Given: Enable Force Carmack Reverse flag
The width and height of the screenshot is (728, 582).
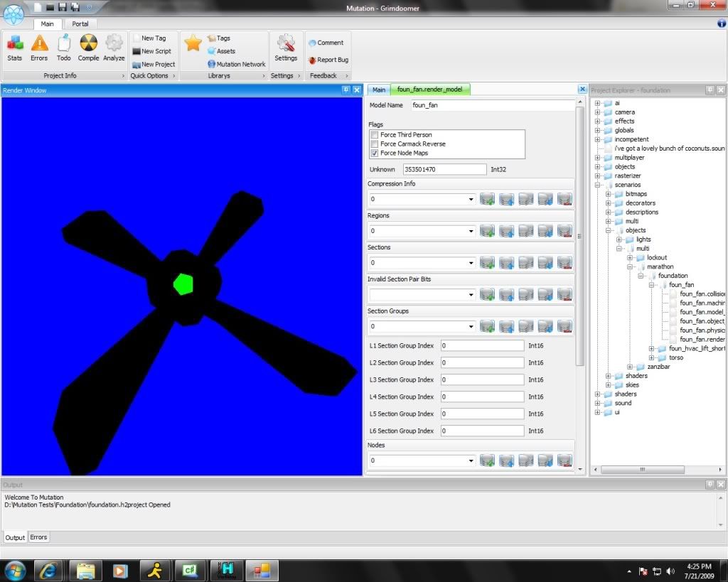Looking at the screenshot, I should coord(375,144).
